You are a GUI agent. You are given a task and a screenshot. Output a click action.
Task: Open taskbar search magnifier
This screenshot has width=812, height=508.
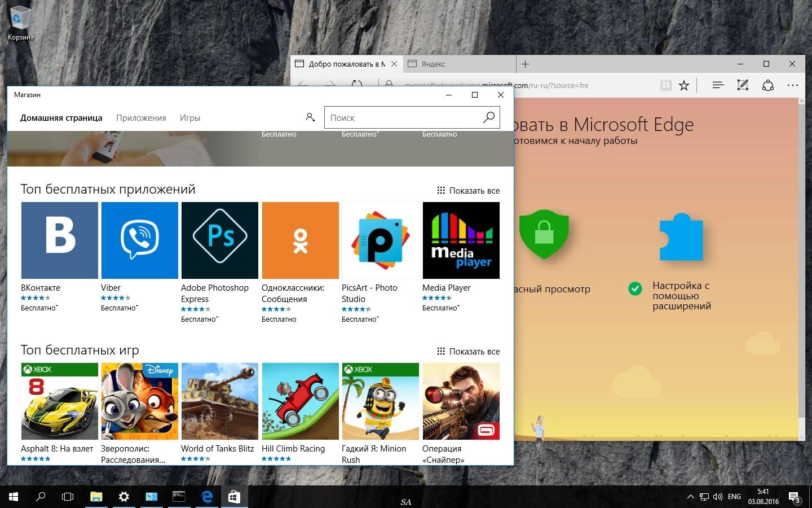point(41,497)
